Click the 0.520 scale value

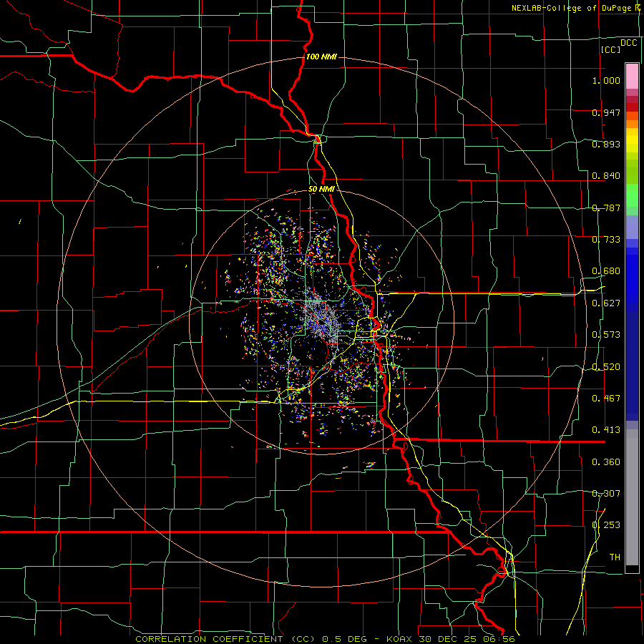click(606, 367)
